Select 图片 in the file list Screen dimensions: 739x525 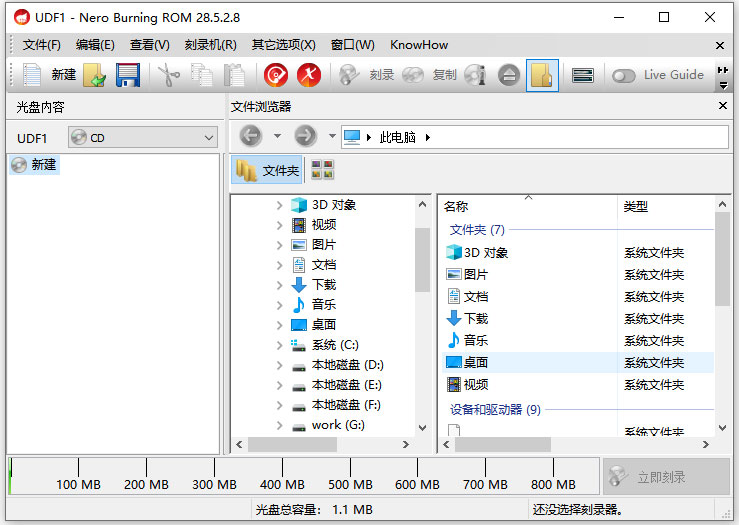467,274
